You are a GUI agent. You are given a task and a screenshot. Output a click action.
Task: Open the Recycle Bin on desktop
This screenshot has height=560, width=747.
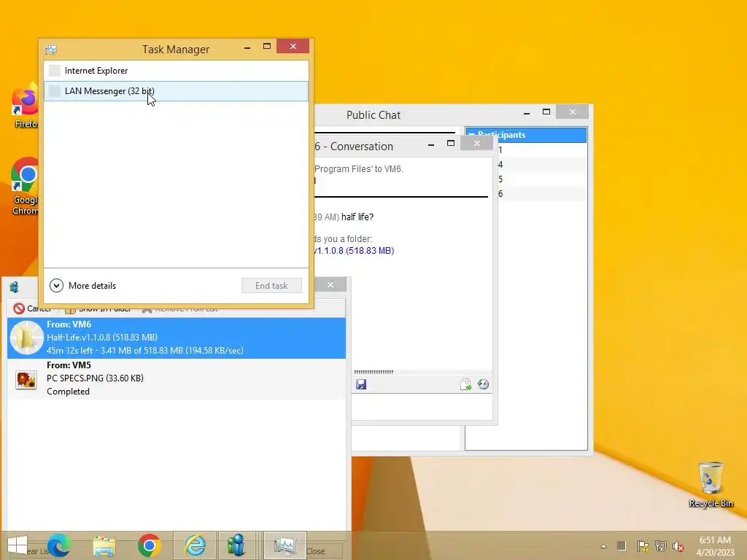click(711, 484)
